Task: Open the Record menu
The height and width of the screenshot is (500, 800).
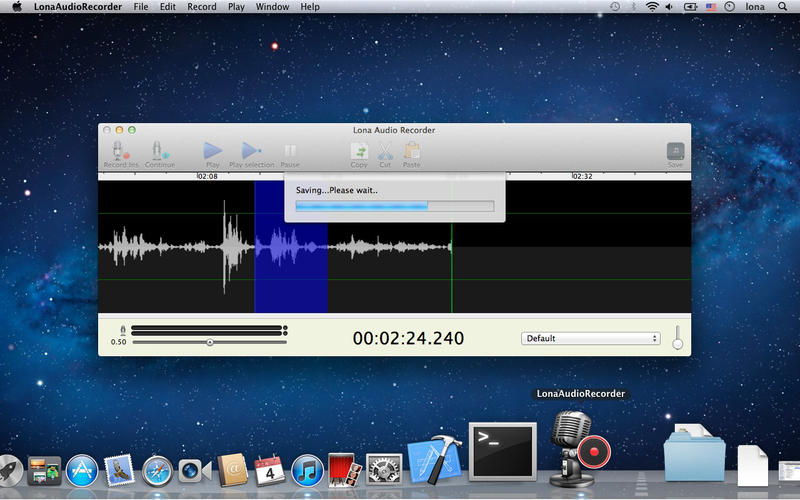Action: pos(201,7)
